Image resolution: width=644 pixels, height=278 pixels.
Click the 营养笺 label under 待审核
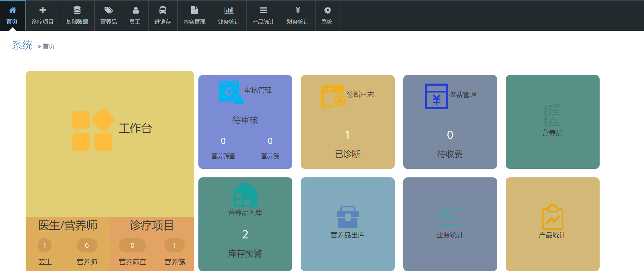tap(270, 156)
